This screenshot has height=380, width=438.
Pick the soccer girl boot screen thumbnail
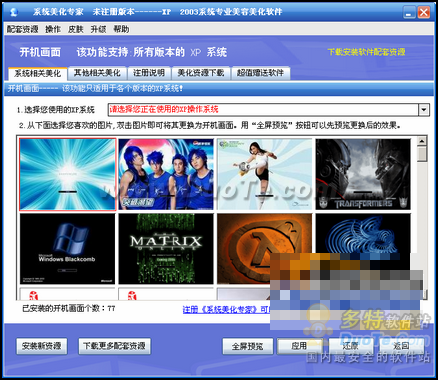click(265, 174)
